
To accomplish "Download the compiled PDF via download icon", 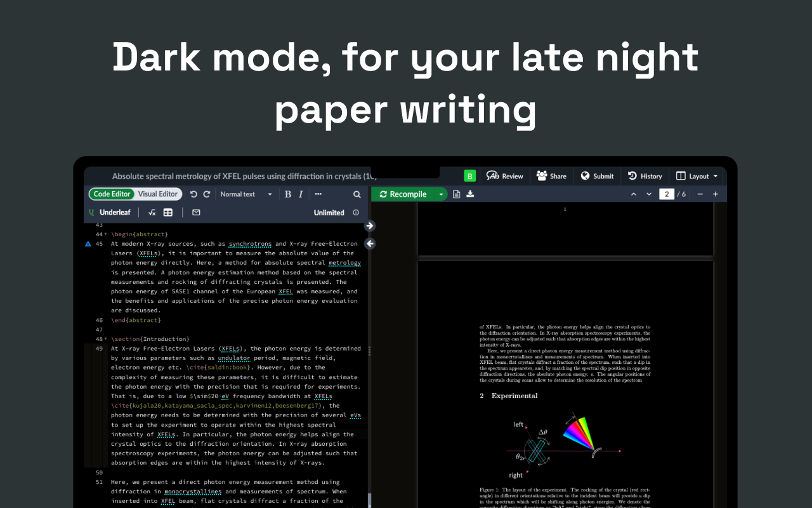I will click(x=469, y=194).
